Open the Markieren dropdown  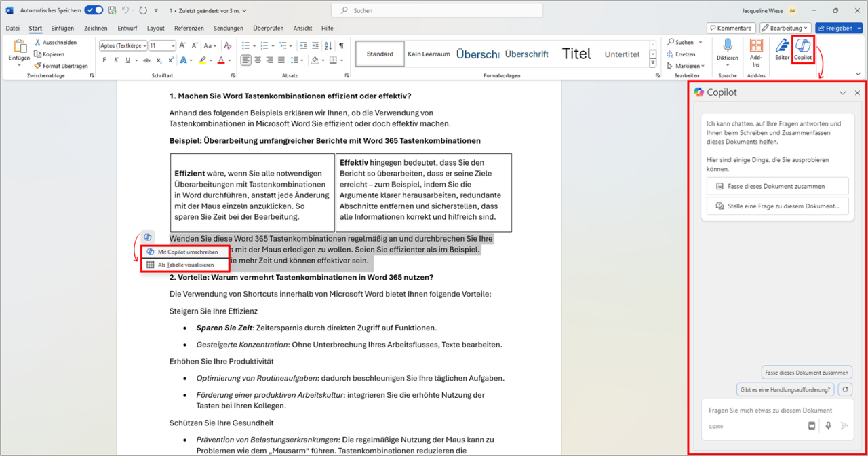(689, 65)
